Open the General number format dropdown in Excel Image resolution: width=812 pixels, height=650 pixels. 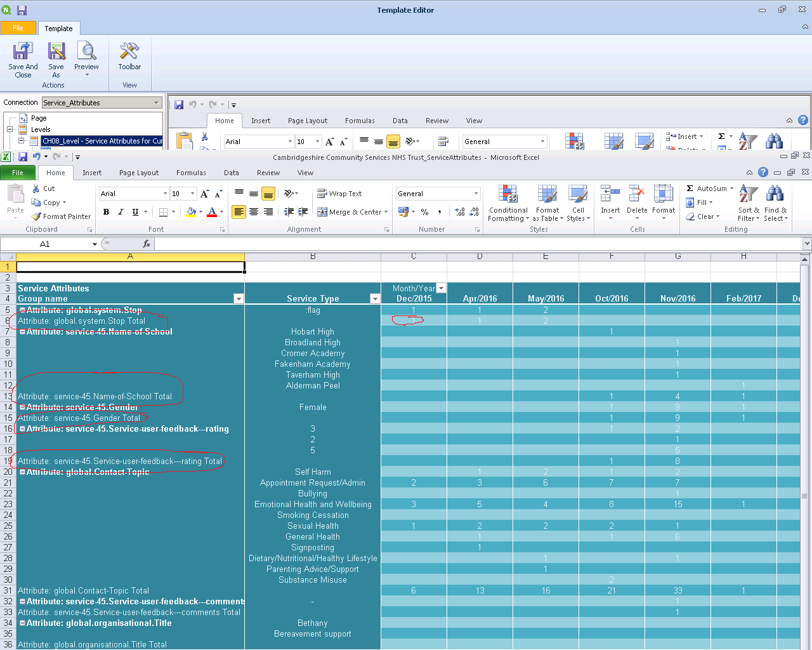pyautogui.click(x=476, y=194)
